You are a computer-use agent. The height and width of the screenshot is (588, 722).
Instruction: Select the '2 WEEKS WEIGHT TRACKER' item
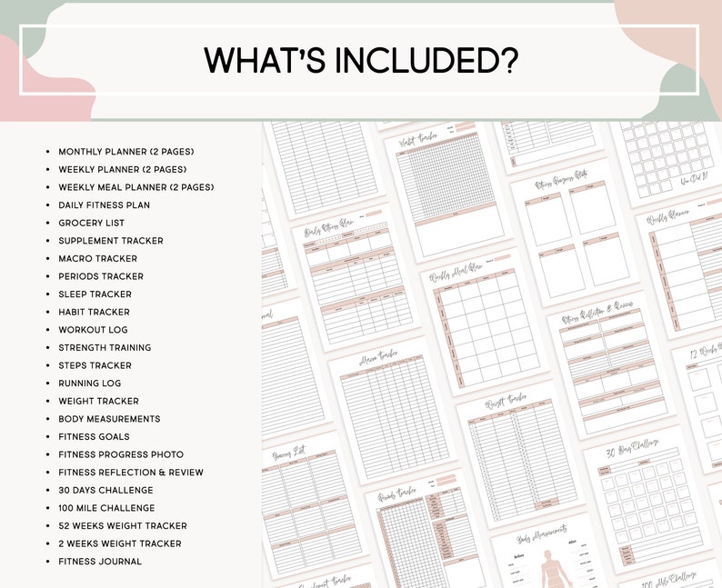click(120, 543)
